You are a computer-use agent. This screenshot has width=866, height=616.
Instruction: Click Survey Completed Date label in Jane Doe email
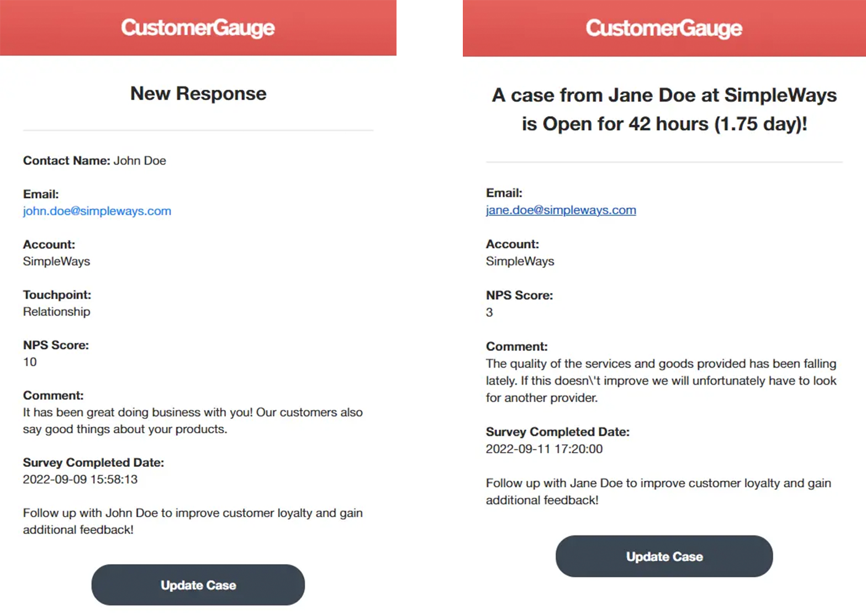(x=558, y=432)
